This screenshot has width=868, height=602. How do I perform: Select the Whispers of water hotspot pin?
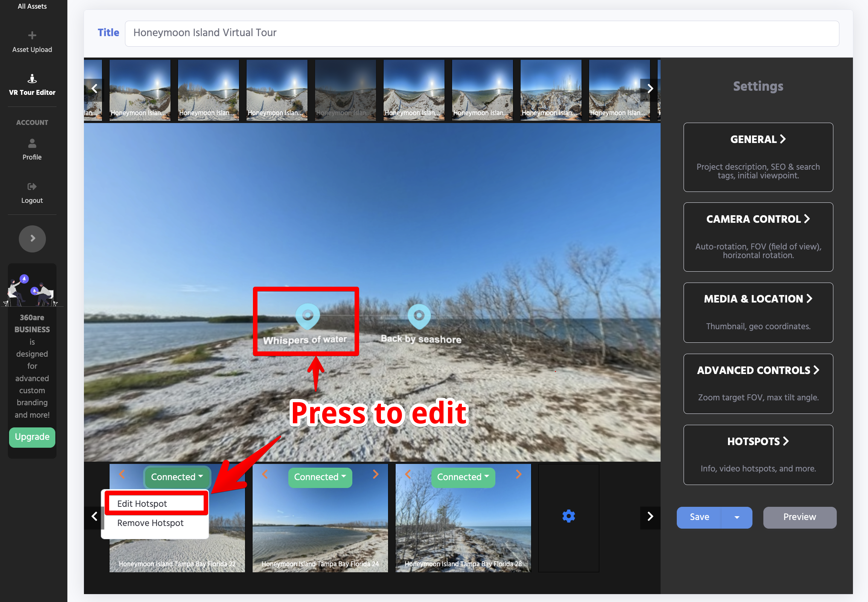(308, 316)
